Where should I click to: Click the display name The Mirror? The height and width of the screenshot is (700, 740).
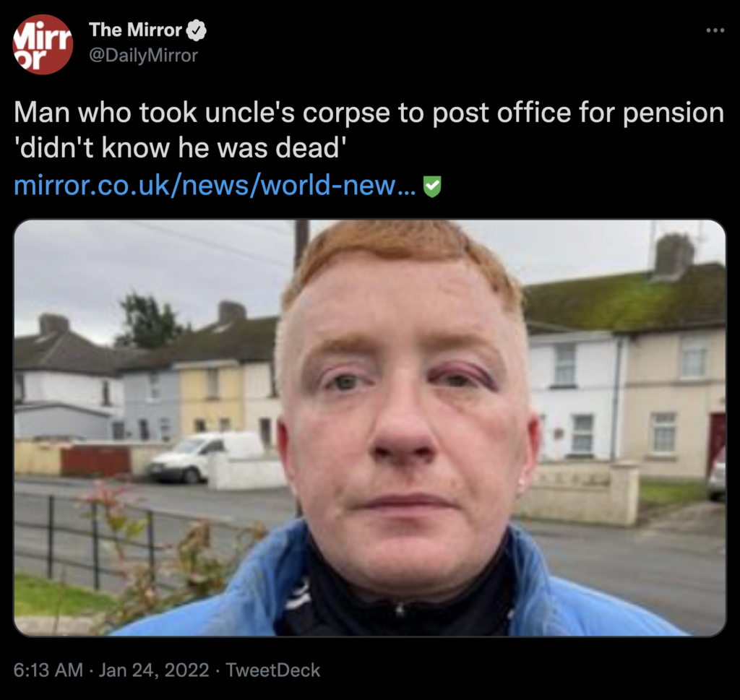135,30
